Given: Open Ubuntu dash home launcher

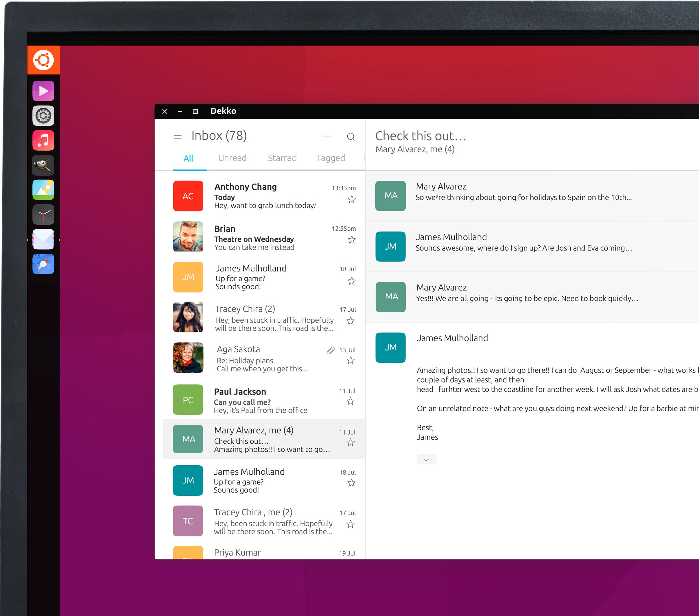Looking at the screenshot, I should 43,60.
